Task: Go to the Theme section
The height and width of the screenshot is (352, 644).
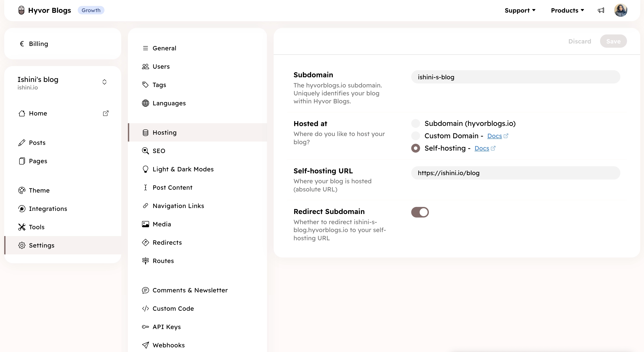Action: pyautogui.click(x=63, y=190)
